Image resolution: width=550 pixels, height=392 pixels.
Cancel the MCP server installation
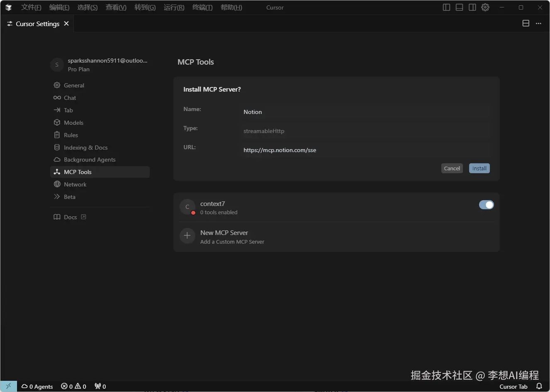452,168
